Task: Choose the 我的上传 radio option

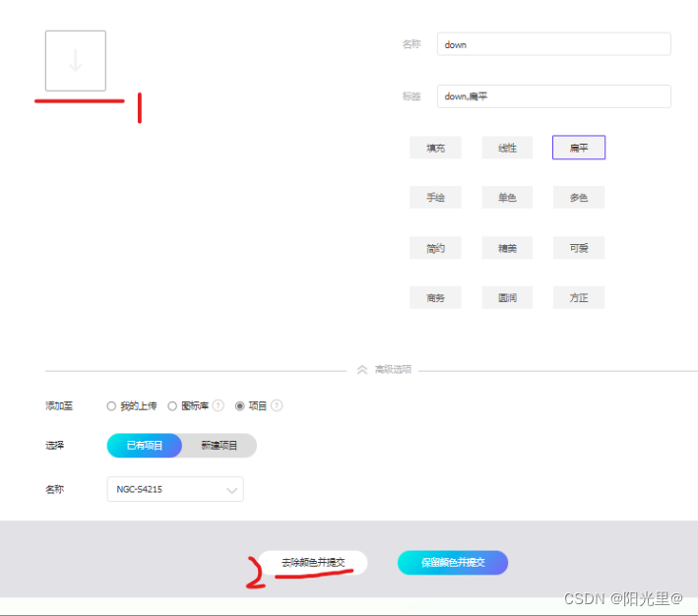Action: point(111,406)
